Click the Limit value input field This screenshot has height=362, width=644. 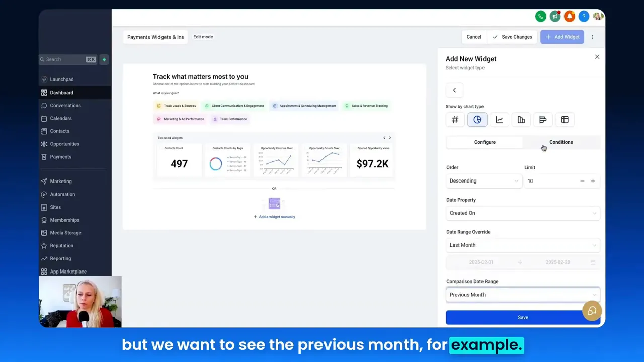click(550, 181)
